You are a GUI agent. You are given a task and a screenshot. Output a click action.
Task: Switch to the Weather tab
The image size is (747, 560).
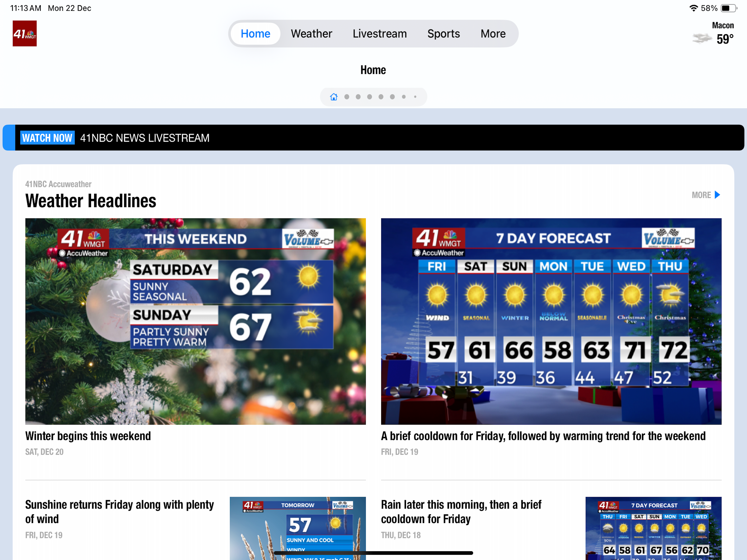311,33
